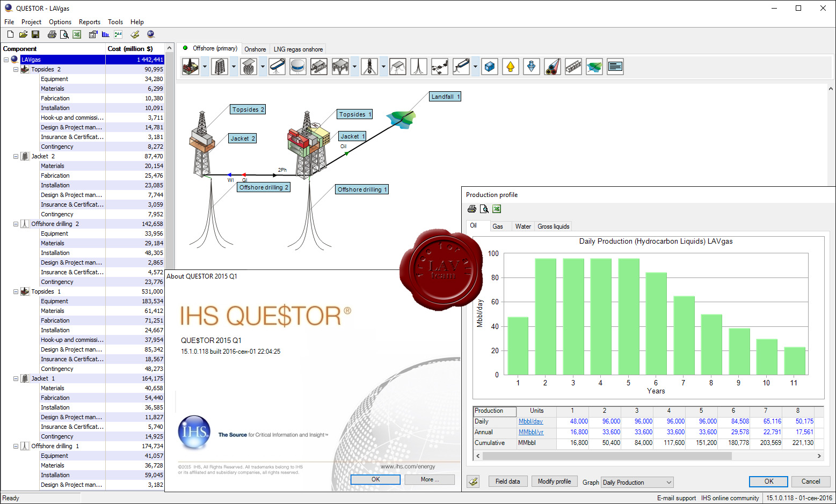Click the blue down-arrow palette icon
Viewport: 836px width, 504px height.
(532, 67)
